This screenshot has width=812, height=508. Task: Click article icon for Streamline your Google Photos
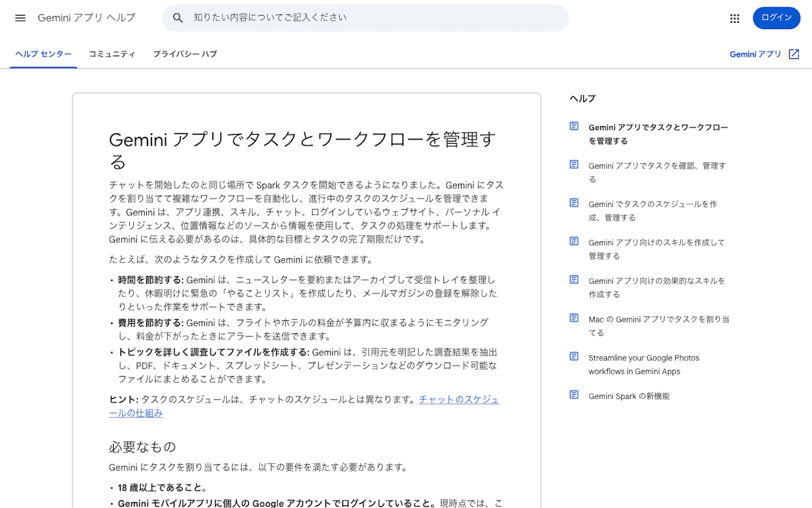574,356
